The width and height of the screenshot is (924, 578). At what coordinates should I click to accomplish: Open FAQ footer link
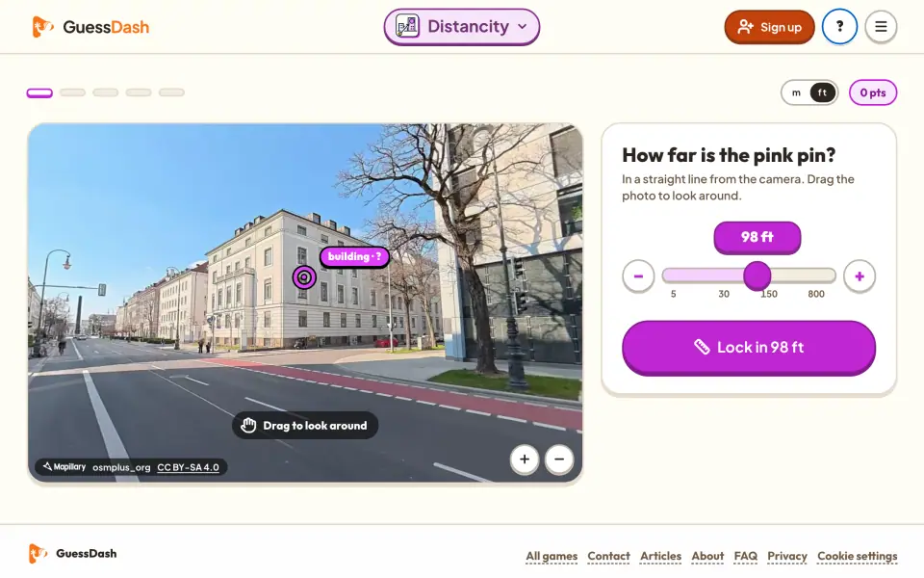[x=745, y=556]
